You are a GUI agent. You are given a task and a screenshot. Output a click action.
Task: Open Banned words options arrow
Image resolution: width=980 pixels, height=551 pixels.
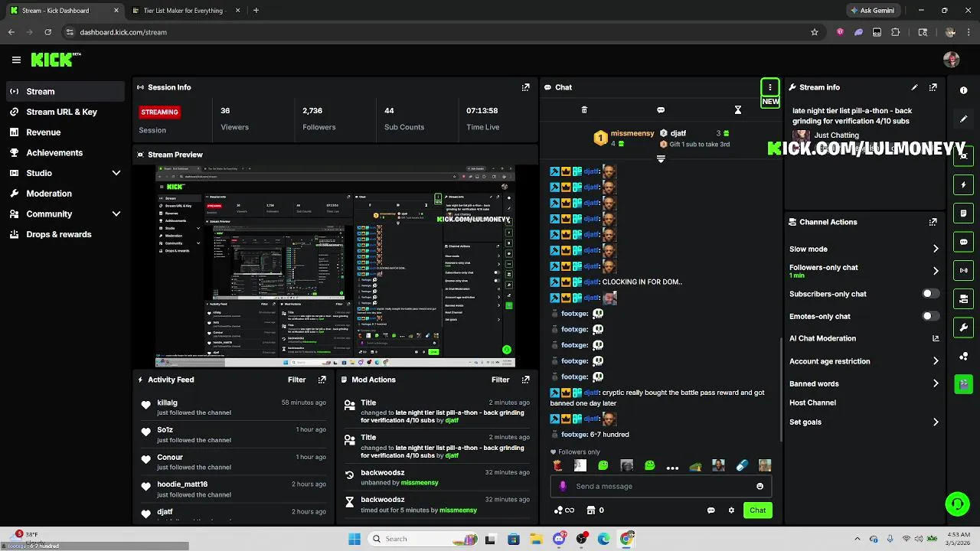pos(936,383)
